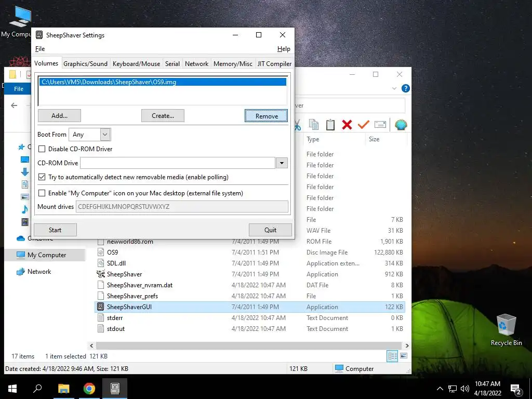
Task: Select the stderr text document
Action: [x=115, y=318]
